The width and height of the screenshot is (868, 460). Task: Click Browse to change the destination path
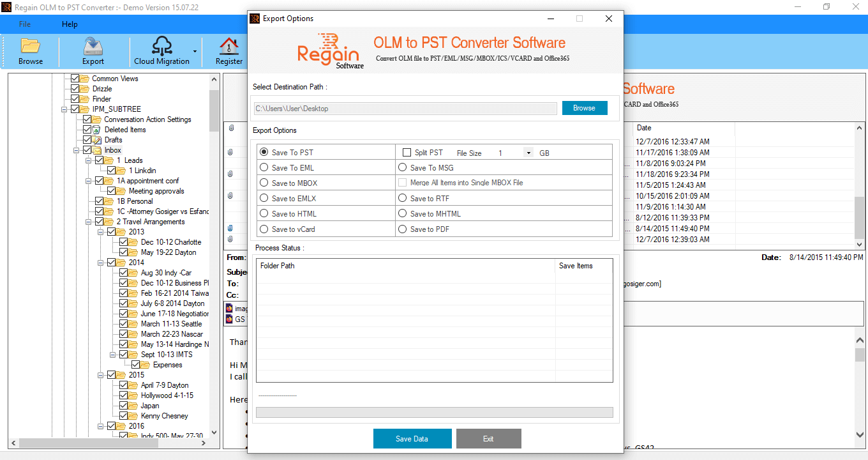click(x=585, y=107)
